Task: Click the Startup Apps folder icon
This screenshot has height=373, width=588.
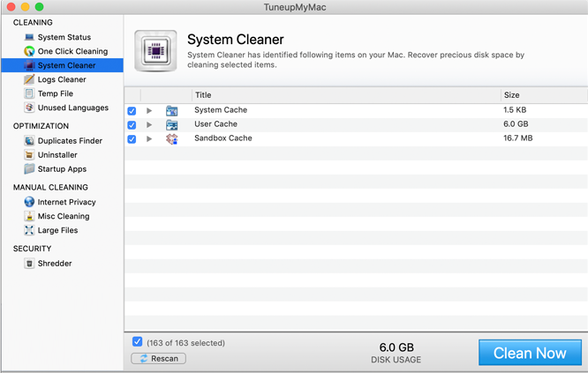Action: (29, 169)
